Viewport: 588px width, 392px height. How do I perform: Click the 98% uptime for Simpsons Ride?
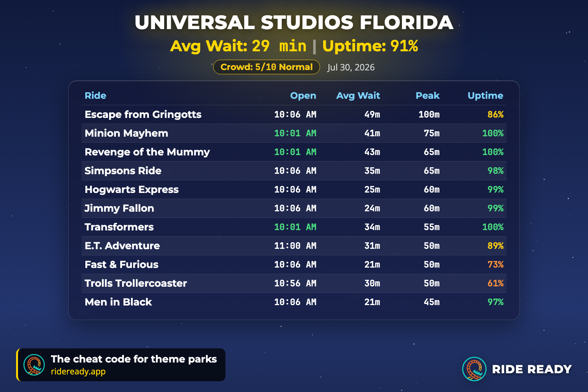495,171
